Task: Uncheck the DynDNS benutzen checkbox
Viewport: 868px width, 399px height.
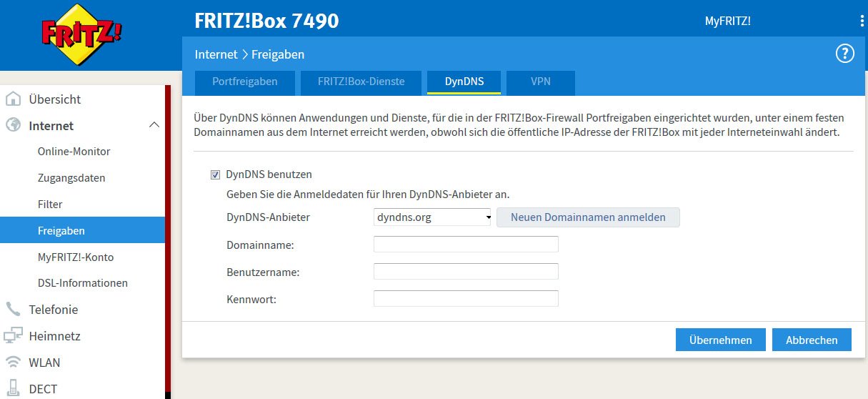Action: click(215, 174)
